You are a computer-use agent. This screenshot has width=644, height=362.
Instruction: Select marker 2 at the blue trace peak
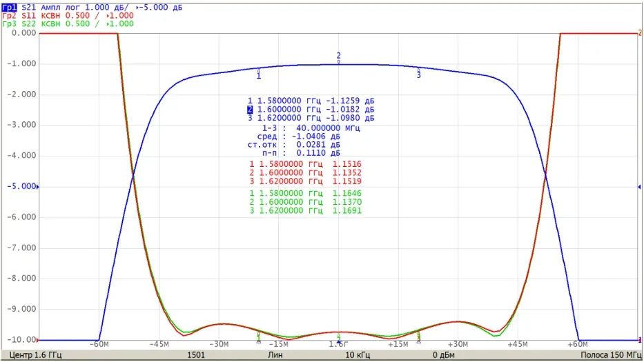[338, 58]
